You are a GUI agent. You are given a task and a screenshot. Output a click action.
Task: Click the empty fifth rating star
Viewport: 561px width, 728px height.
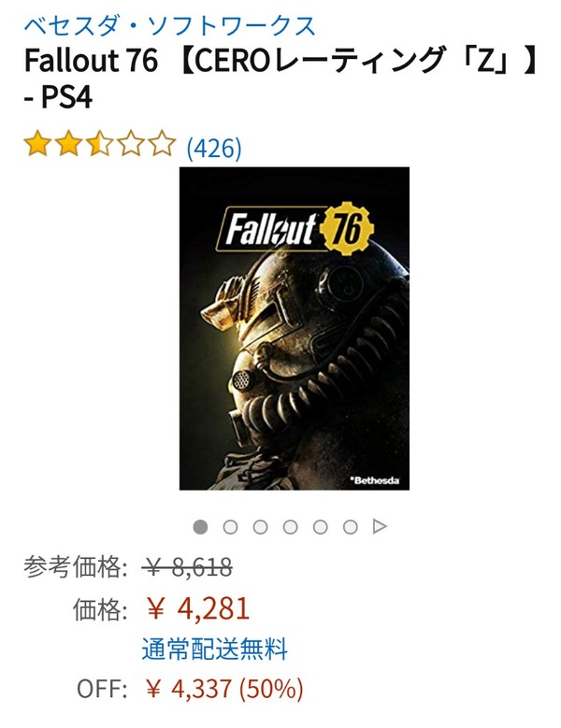click(x=162, y=144)
